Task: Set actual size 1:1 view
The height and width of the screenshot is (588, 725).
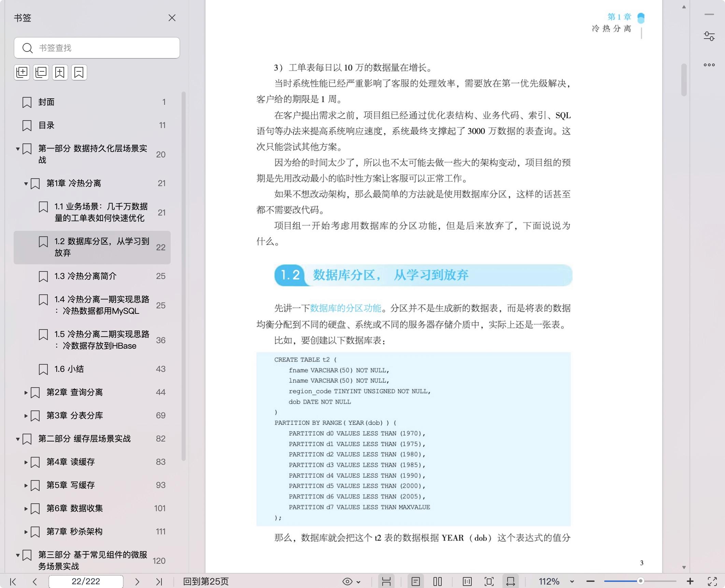Action: tap(467, 582)
